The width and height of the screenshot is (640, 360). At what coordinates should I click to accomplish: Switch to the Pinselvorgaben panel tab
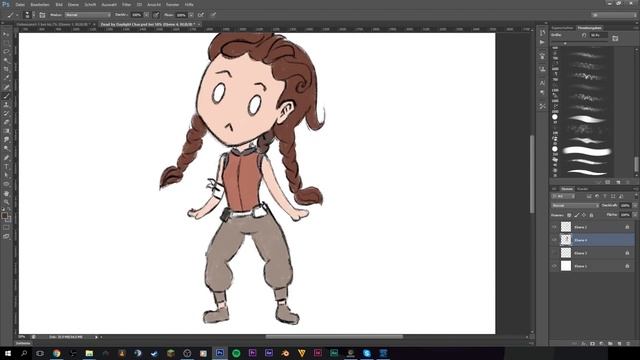coord(590,28)
